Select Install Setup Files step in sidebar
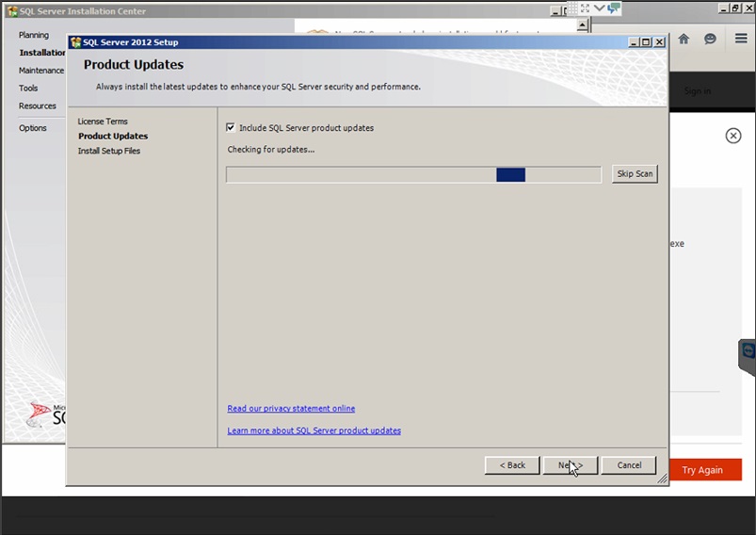The image size is (756, 535). (x=109, y=151)
